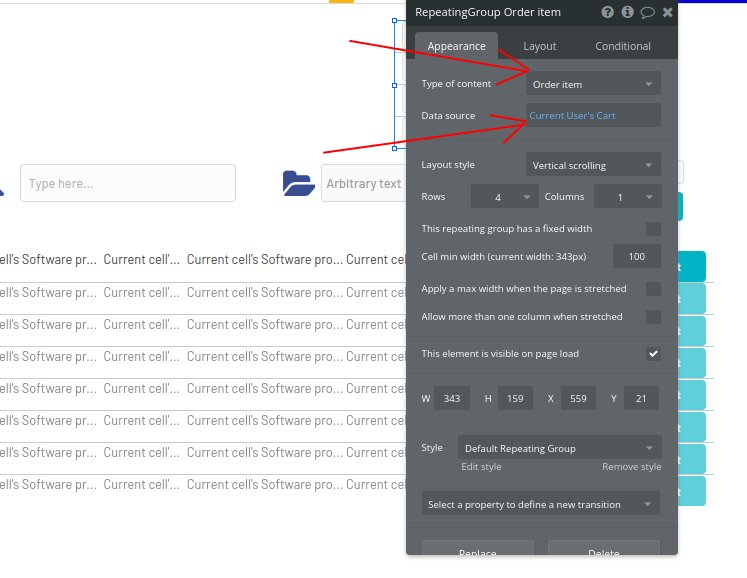
Task: Click the open folder icon
Action: tap(298, 183)
